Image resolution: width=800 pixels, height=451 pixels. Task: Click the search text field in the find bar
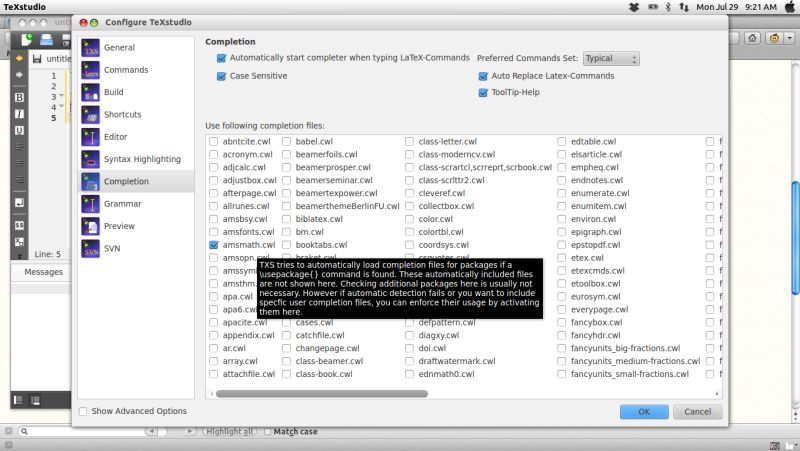point(87,432)
